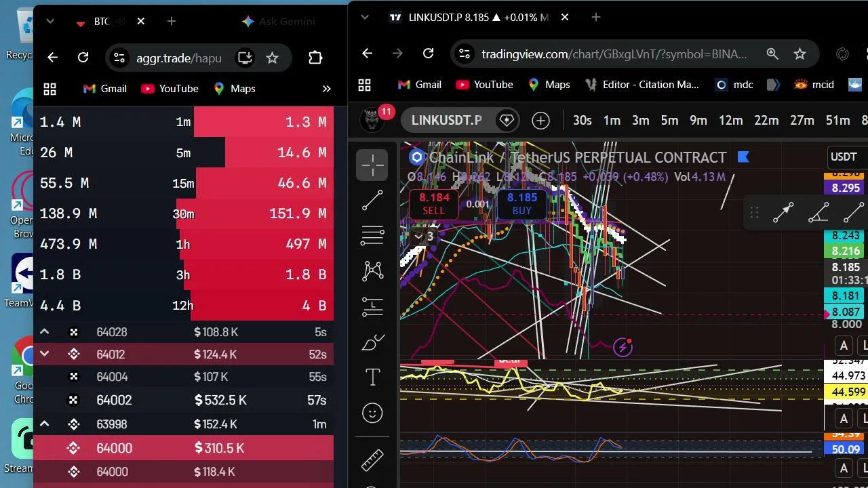868x488 pixels.
Task: Grab the floating drawing toolbar handle
Action: click(x=754, y=213)
